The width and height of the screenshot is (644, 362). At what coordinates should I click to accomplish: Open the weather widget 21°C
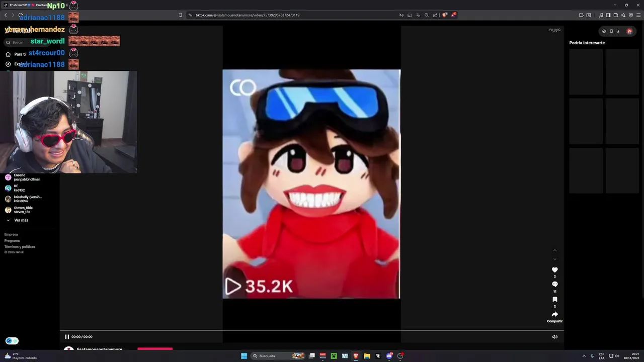point(20,356)
